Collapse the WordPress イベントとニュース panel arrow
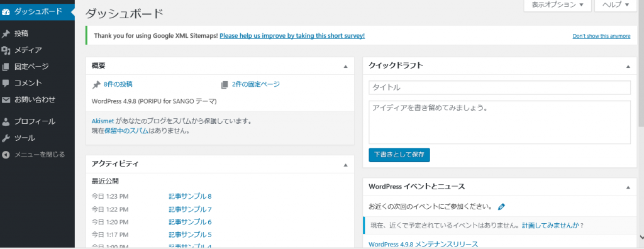The image size is (644, 249). pyautogui.click(x=628, y=187)
